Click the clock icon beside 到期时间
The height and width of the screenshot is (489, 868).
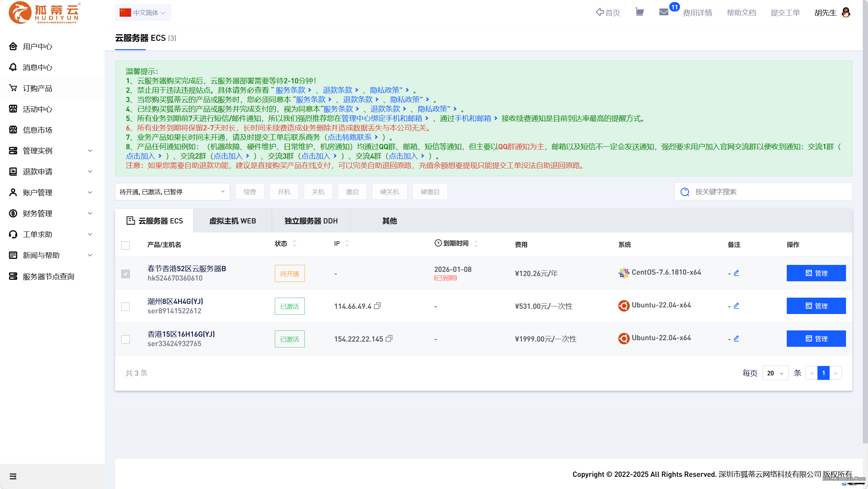pyautogui.click(x=438, y=243)
